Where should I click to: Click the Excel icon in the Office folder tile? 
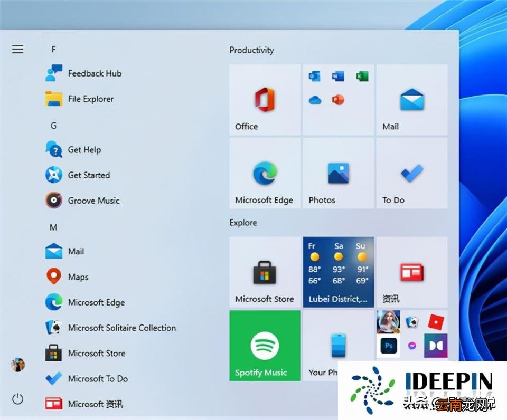click(x=362, y=77)
